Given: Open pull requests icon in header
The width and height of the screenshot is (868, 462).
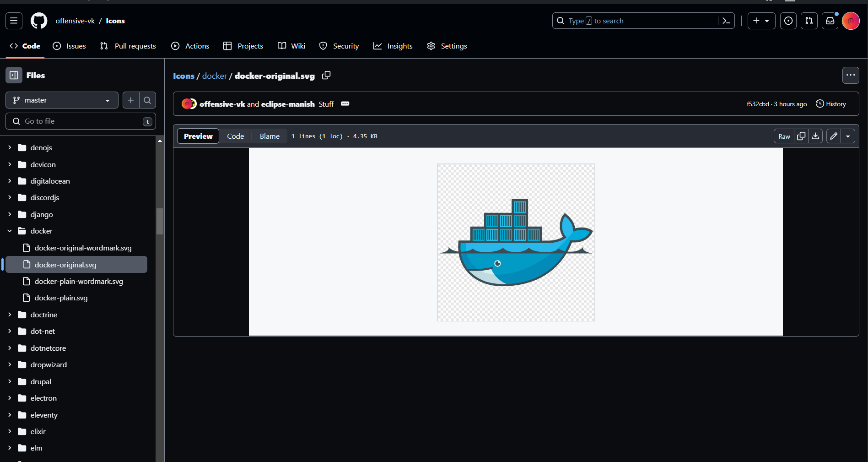Looking at the screenshot, I should [809, 21].
